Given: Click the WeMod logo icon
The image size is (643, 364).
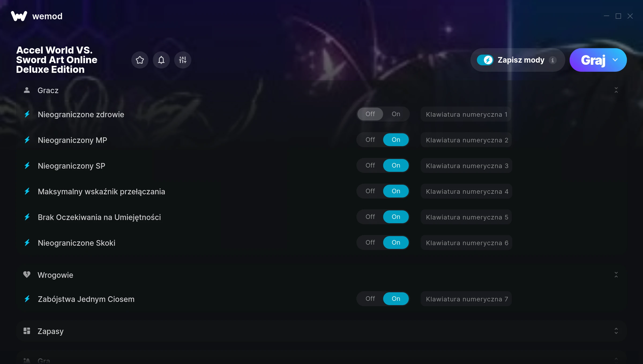Looking at the screenshot, I should (x=19, y=16).
